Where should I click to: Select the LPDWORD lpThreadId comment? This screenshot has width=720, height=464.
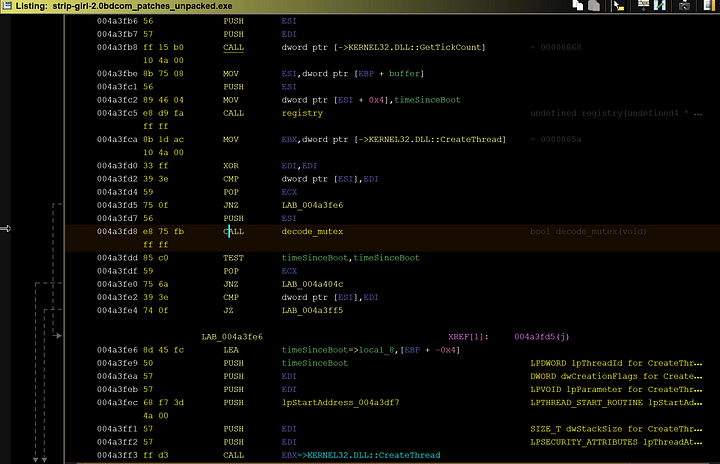pyautogui.click(x=616, y=363)
